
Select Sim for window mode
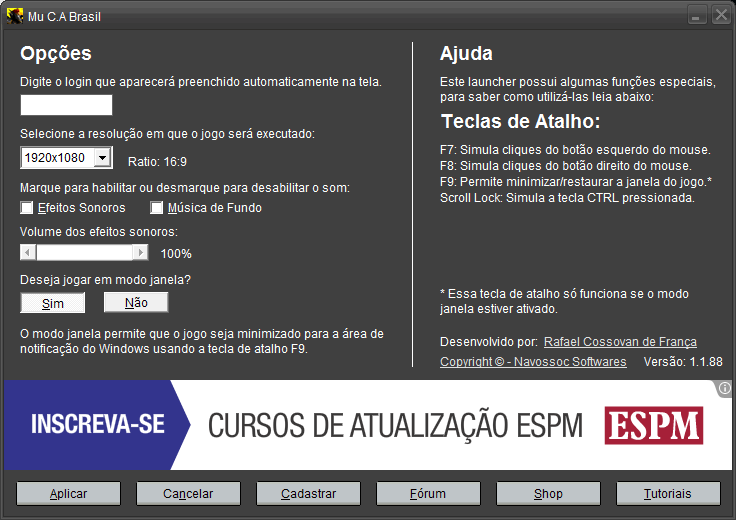coord(53,303)
